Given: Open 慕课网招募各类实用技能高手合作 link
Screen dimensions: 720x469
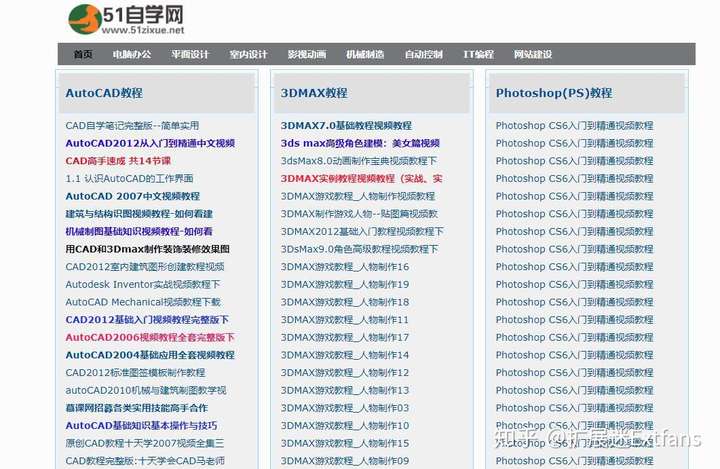Looking at the screenshot, I should tap(136, 408).
